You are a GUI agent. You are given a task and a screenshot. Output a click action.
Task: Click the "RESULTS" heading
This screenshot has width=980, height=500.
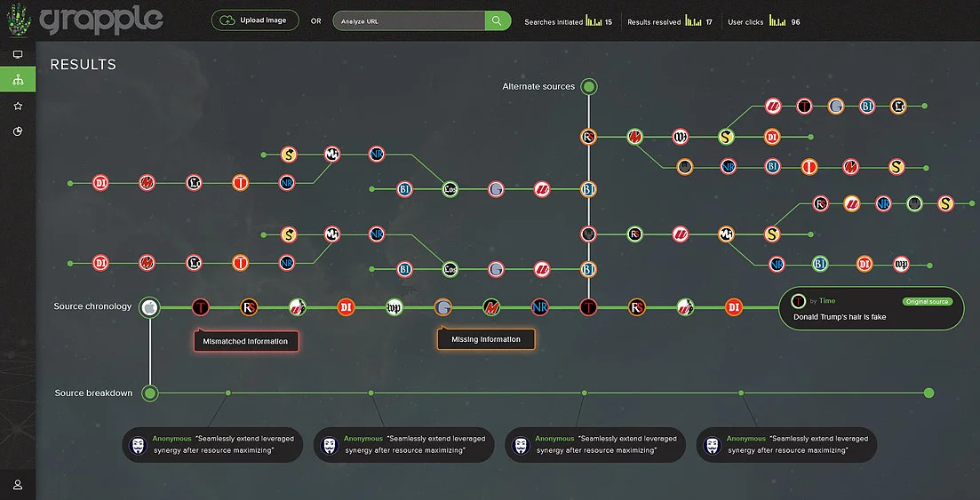click(x=84, y=65)
